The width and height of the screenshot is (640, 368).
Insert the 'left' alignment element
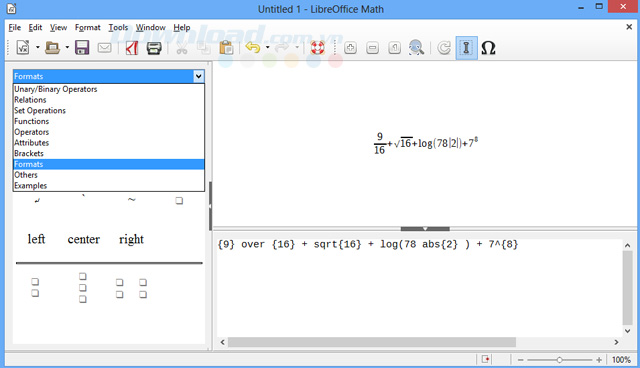pos(36,239)
